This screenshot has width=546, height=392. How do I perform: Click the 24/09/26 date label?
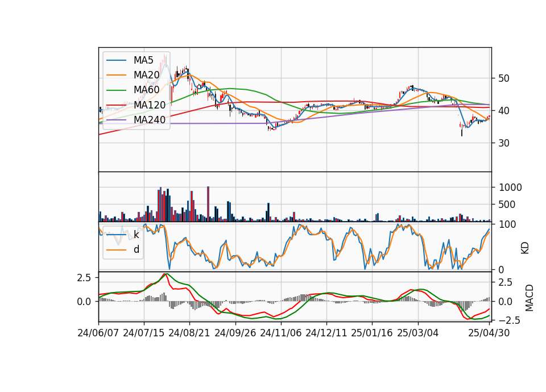[235, 333]
